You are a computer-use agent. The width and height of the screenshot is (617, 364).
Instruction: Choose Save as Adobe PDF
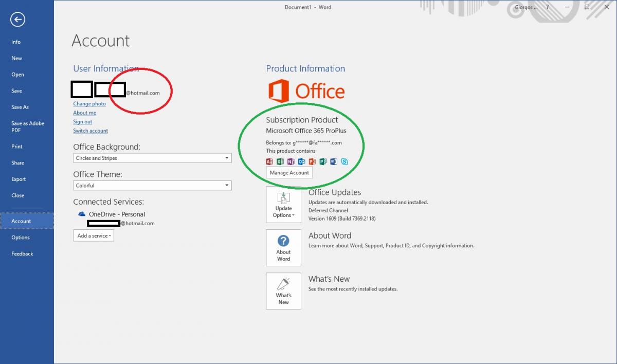coord(28,126)
